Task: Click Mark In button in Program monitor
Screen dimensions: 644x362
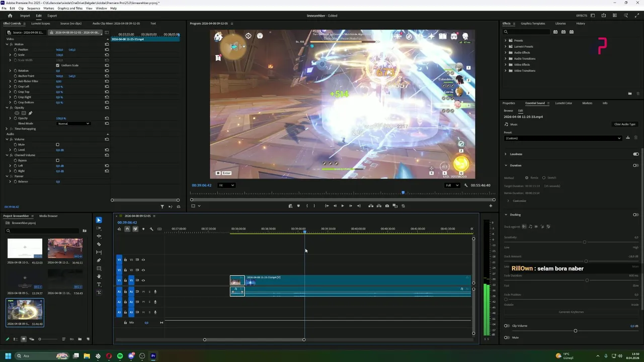Action: 306,206
